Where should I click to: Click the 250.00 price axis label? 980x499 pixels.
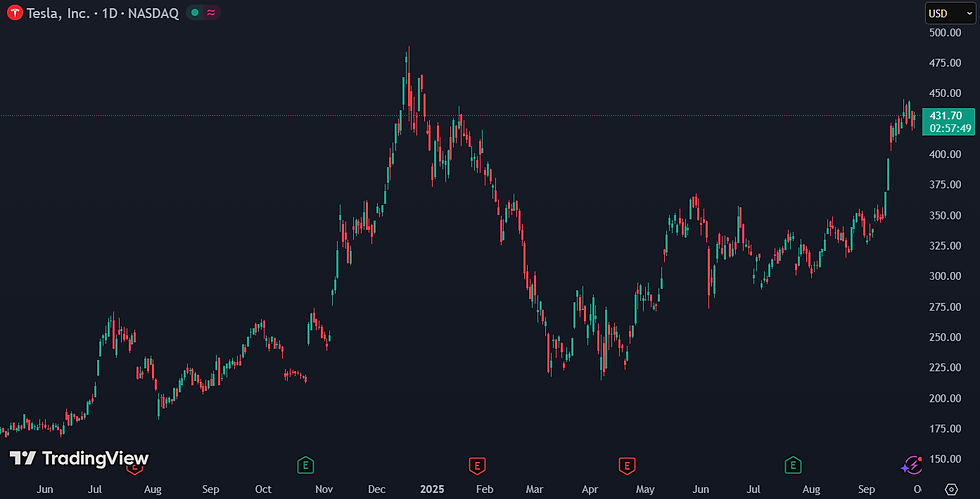(945, 337)
